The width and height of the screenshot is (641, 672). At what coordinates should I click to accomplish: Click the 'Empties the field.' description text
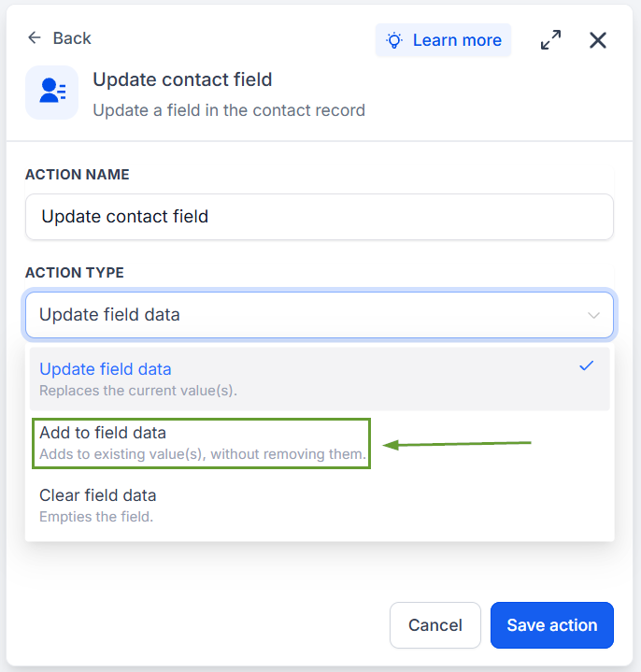[x=96, y=517]
